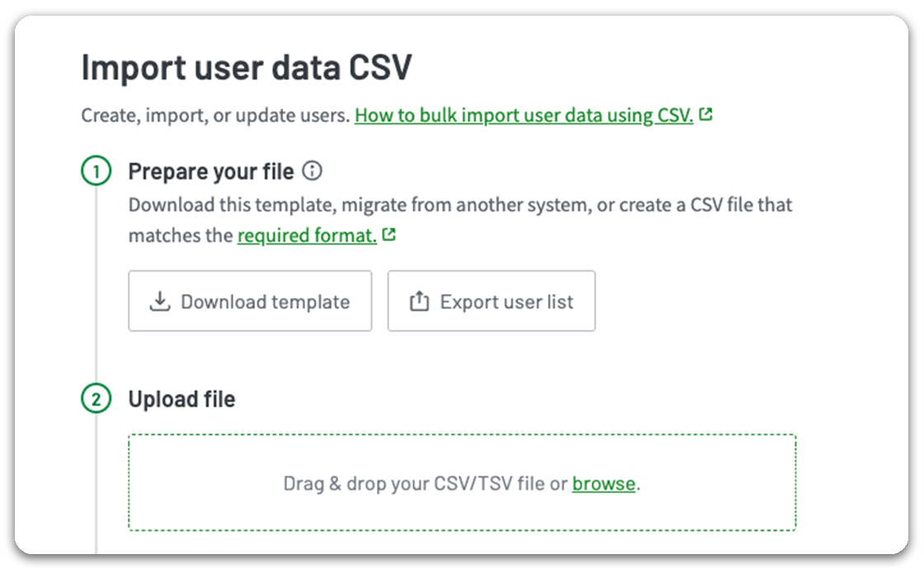
Task: Open the required format link
Action: (307, 235)
